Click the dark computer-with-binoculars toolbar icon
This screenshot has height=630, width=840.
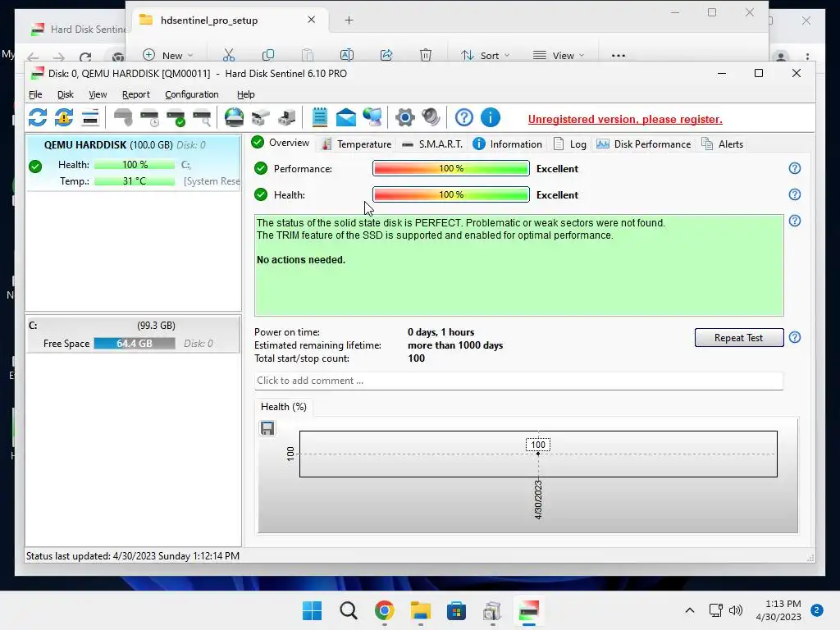click(x=286, y=117)
